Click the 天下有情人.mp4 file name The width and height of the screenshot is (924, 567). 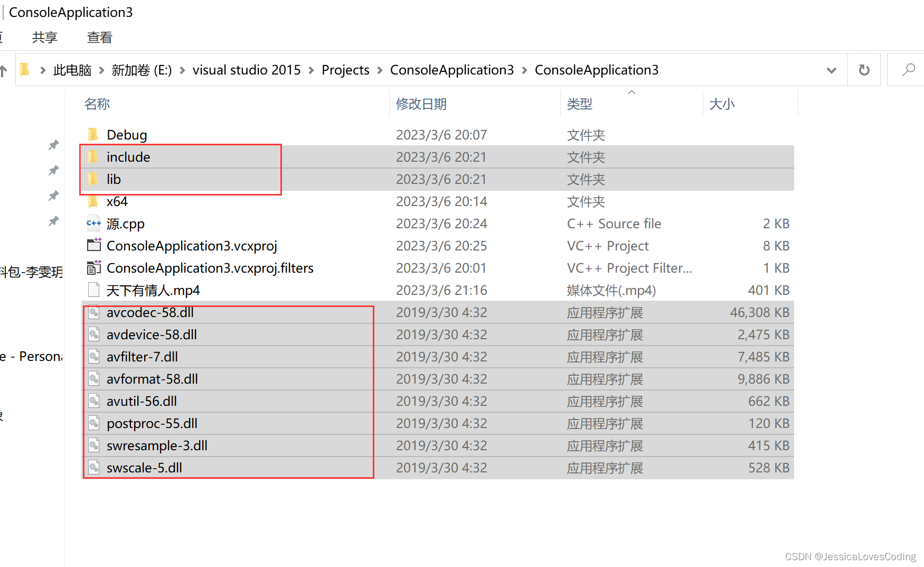[153, 290]
